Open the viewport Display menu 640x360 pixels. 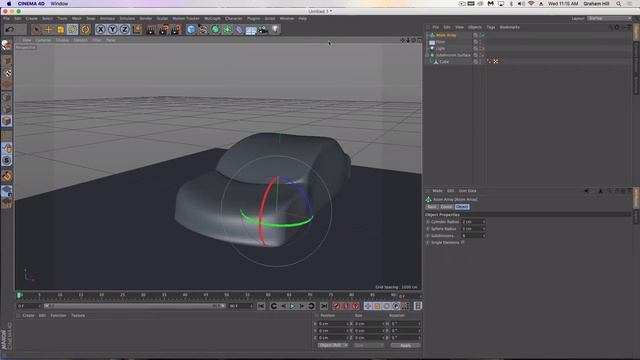pos(62,40)
